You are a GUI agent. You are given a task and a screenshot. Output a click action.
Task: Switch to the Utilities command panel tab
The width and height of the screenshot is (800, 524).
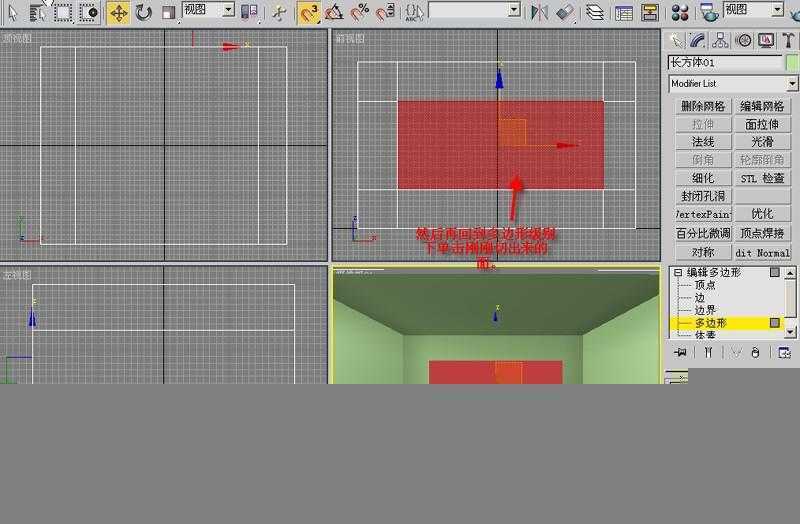click(x=788, y=41)
